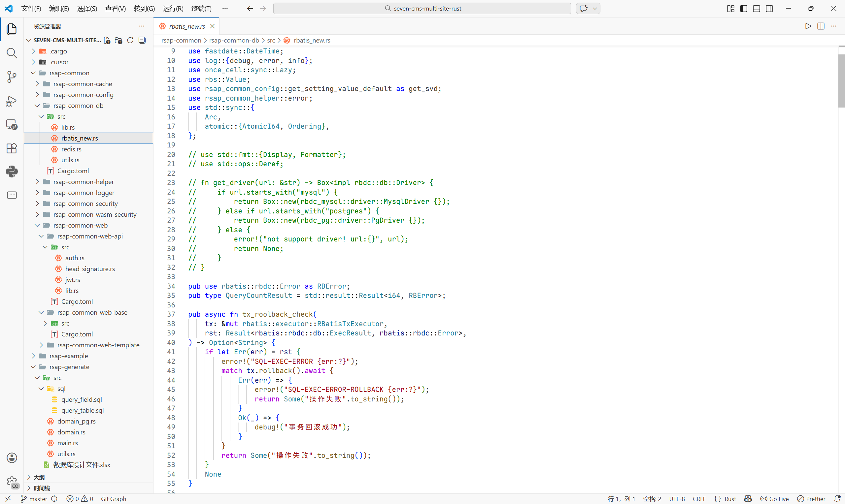Open the 文件(F) menu
The height and width of the screenshot is (504, 845).
coord(31,9)
